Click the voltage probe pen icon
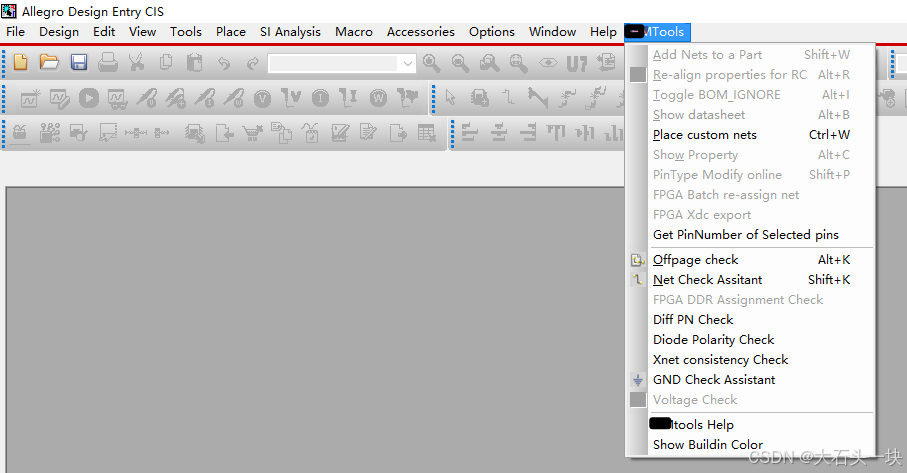 (x=146, y=98)
